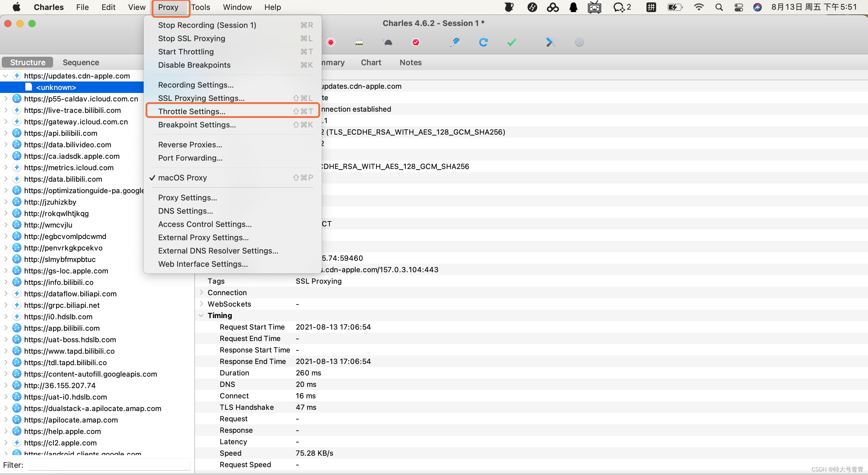The image size is (868, 475).
Task: Open the Proxy menu in menu bar
Action: (168, 7)
